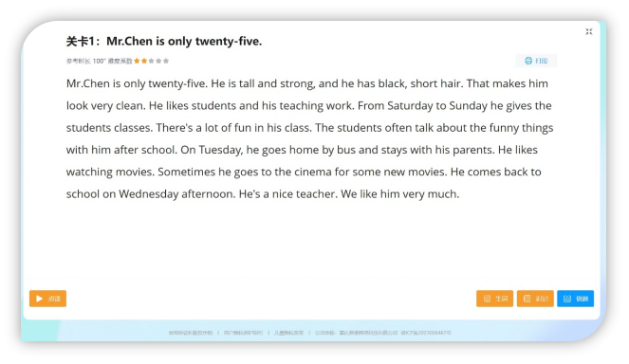The image size is (629, 364).
Task: Click the ICP registration number in footer
Action: [426, 333]
